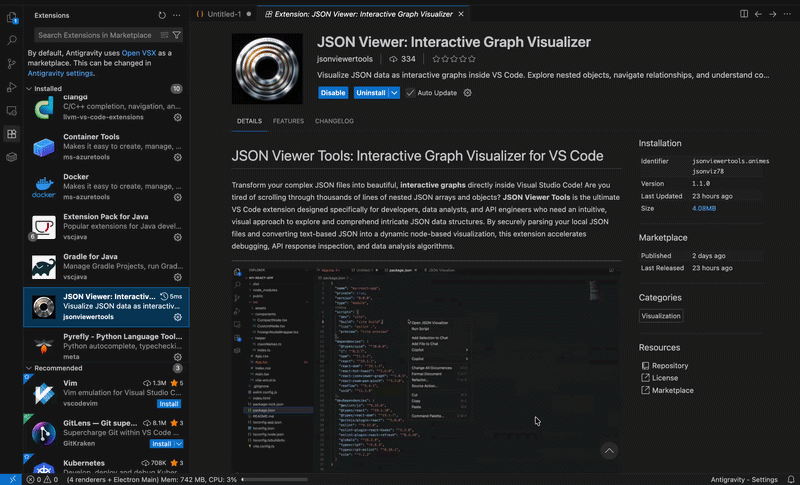Open manage gear for Extension Pack for Java
800x485 pixels.
178,237
